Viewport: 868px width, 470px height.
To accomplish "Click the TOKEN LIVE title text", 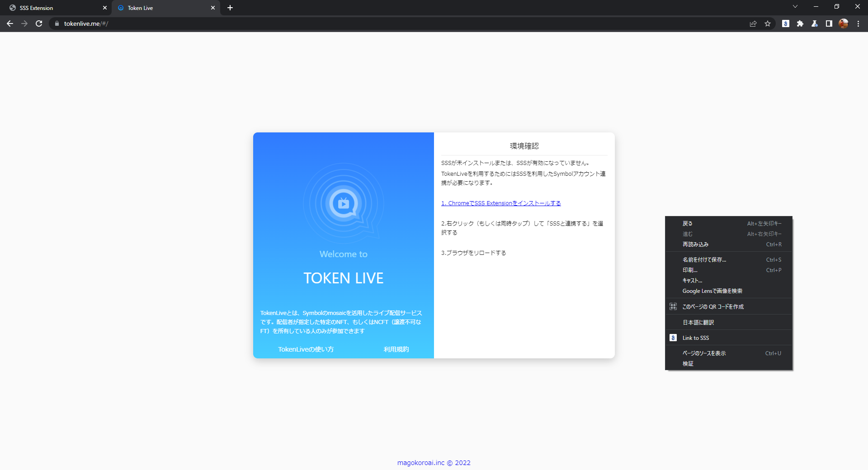I will click(344, 278).
